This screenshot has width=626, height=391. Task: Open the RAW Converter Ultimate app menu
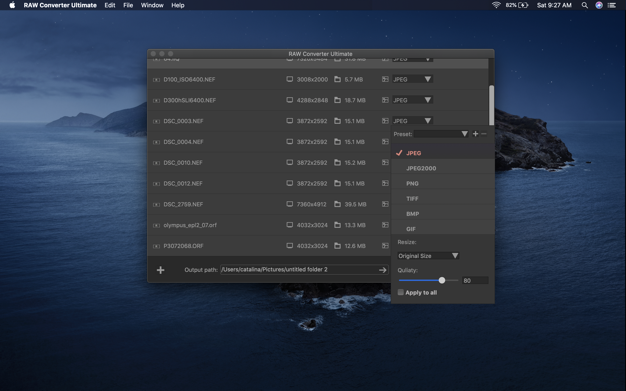point(60,5)
